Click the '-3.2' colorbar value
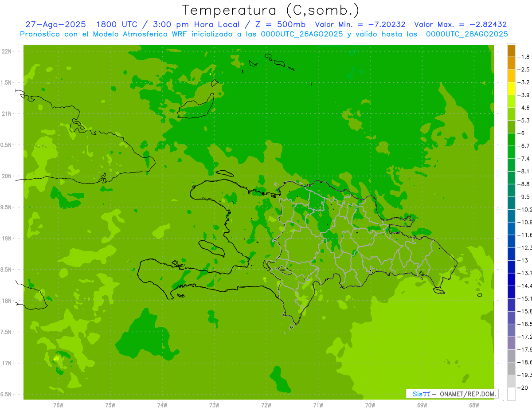This screenshot has height=411, width=532. point(524,82)
